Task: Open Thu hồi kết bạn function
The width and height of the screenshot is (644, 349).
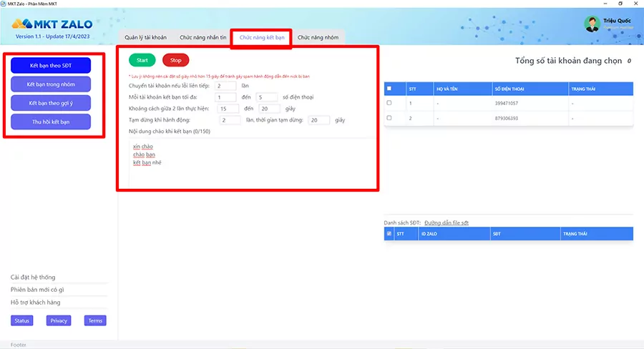Action: 51,122
